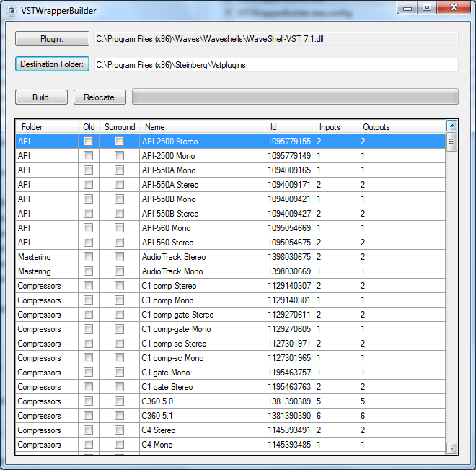Select the C4 Mono name cell
The width and height of the screenshot is (476, 470).
tap(202, 445)
